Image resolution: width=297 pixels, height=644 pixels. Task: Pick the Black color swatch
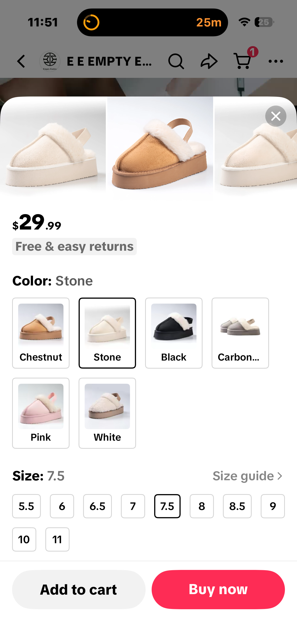(x=174, y=333)
